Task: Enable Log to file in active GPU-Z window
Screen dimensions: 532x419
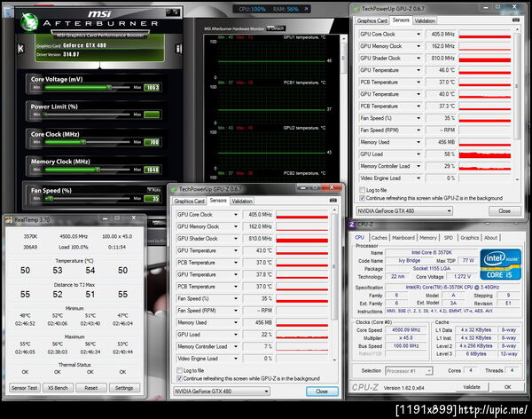Action: point(179,370)
